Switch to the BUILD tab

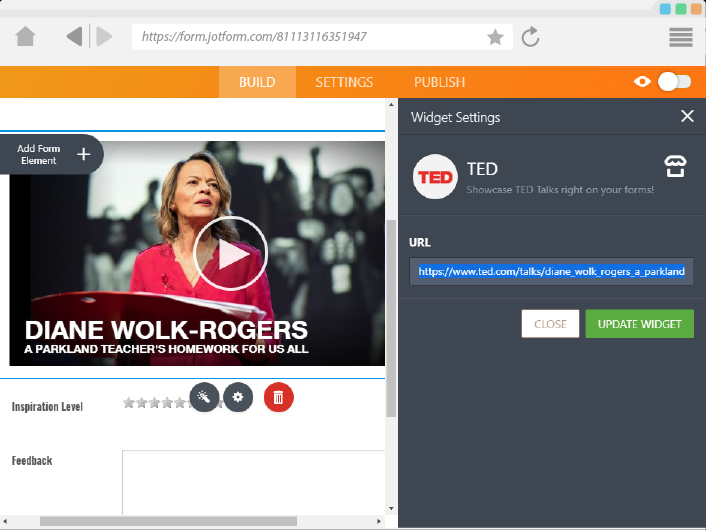(257, 82)
